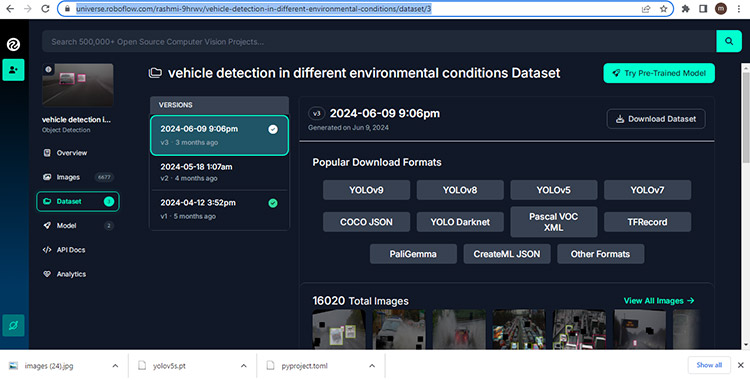Click the teal search magnifier button

pos(729,42)
